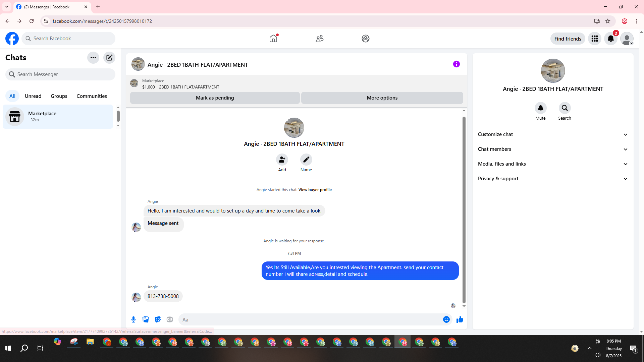This screenshot has width=644, height=362.
Task: Open the browser tab search dropdown
Action: pyautogui.click(x=7, y=7)
